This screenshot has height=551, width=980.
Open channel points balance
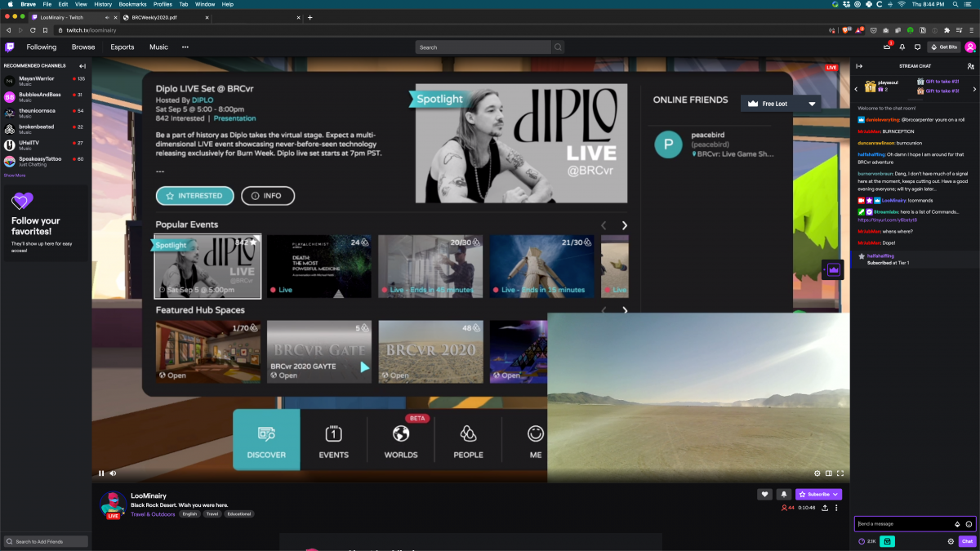pos(867,541)
